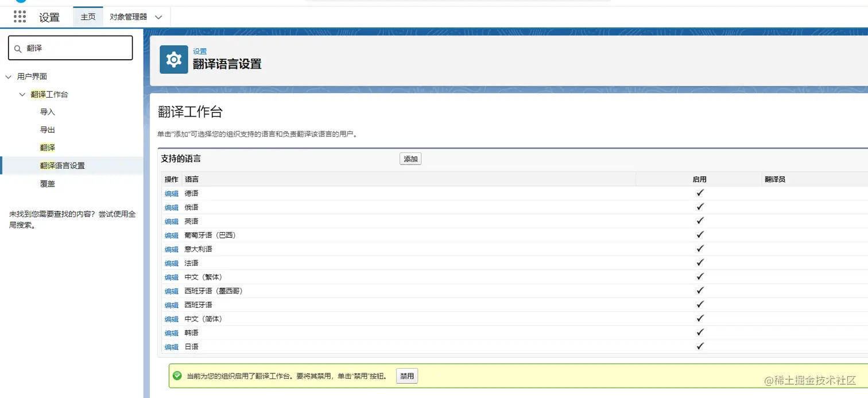Toggle the enabled checkmark for 法语

coord(700,262)
